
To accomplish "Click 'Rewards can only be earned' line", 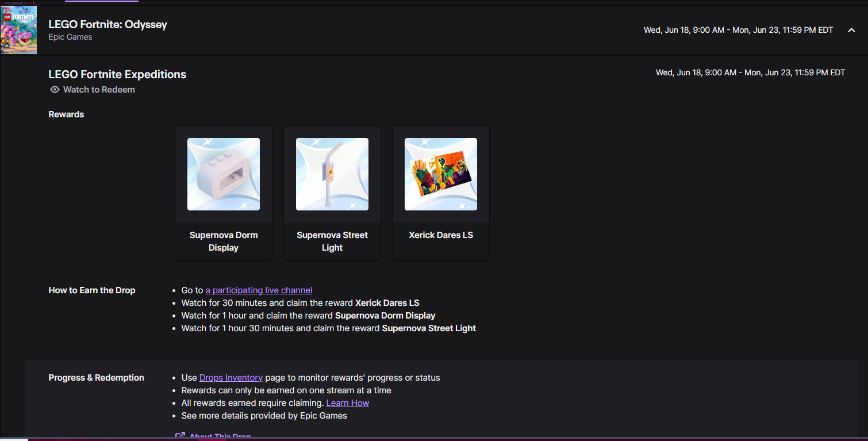I will click(x=286, y=390).
